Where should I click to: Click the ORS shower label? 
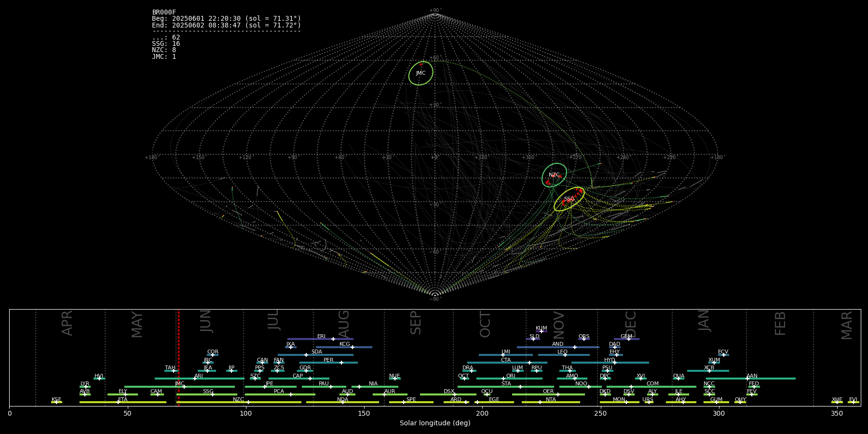coord(584,337)
